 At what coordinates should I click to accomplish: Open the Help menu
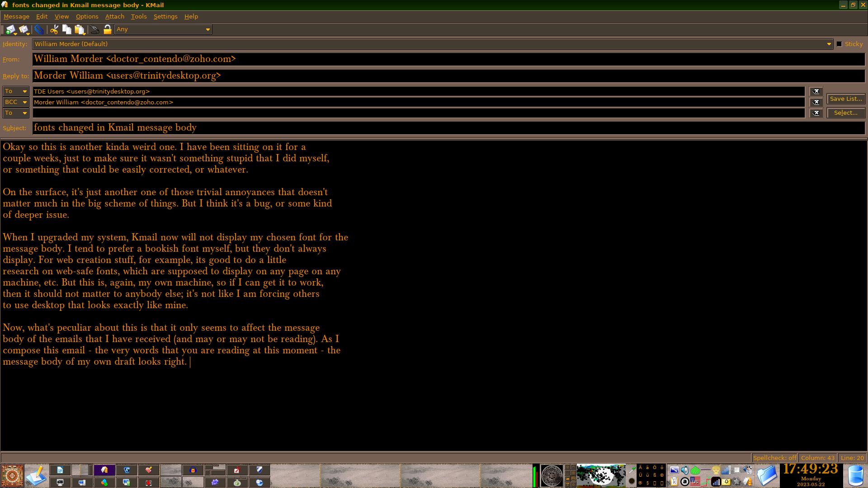point(191,16)
